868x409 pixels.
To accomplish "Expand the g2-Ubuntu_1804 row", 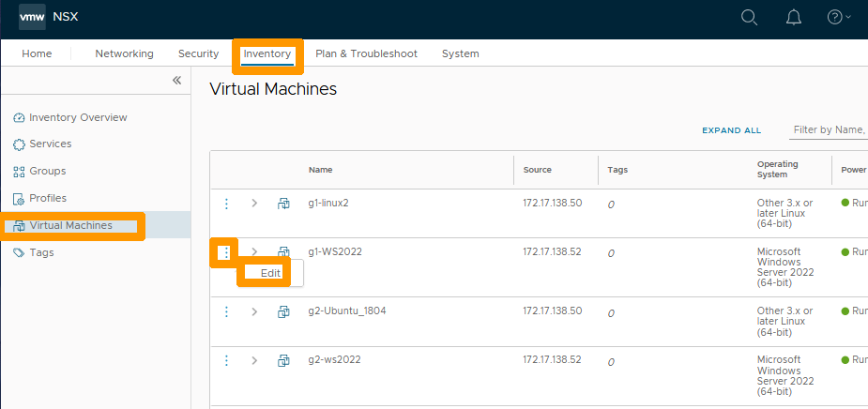I will [254, 311].
